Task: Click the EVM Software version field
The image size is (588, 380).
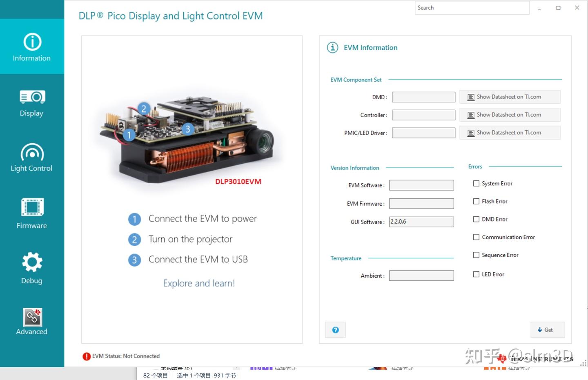Action: pos(421,185)
